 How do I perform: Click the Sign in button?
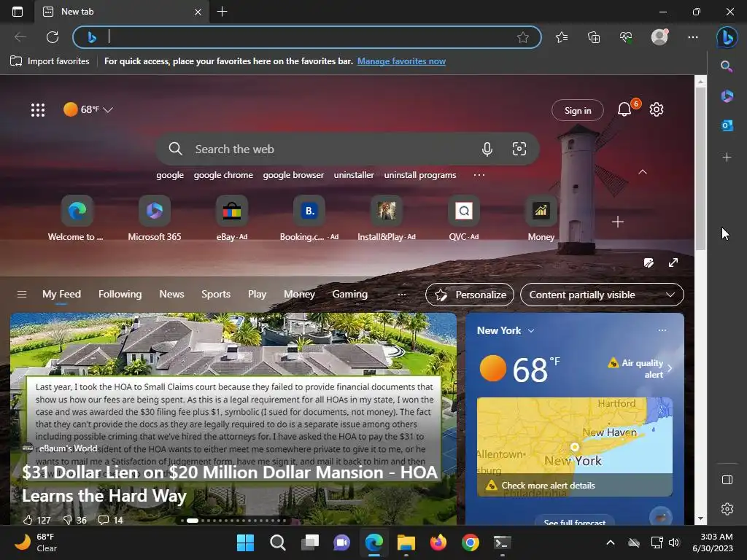click(x=578, y=111)
